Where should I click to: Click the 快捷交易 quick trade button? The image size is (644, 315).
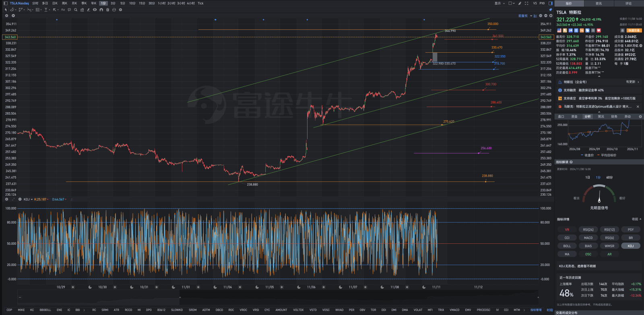click(634, 30)
